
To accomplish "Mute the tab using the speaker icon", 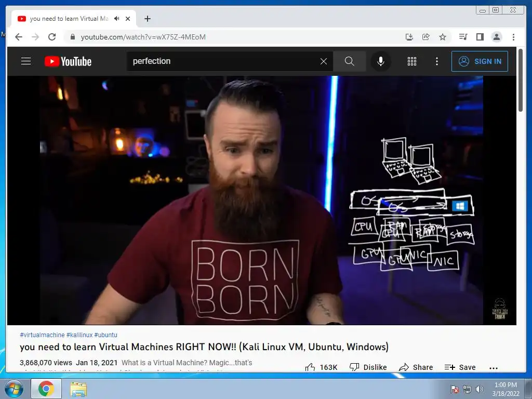I will click(x=117, y=19).
